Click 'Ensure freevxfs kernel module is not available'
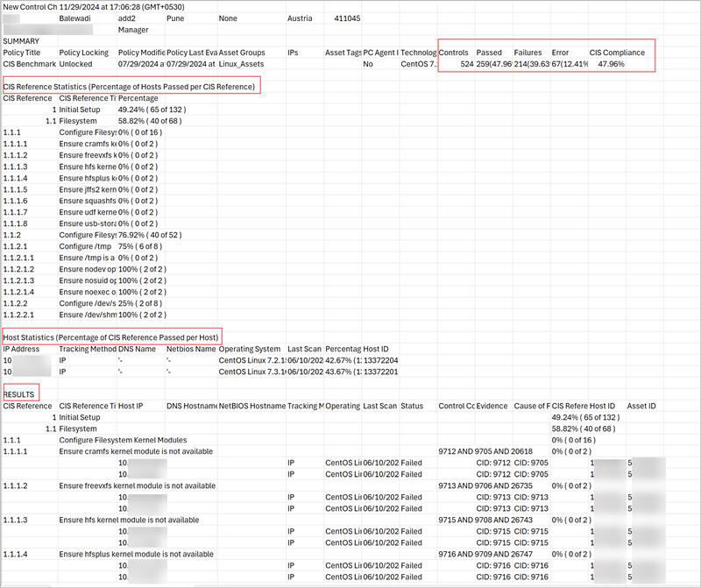Screen dimensions: 701x588 pyautogui.click(x=138, y=486)
